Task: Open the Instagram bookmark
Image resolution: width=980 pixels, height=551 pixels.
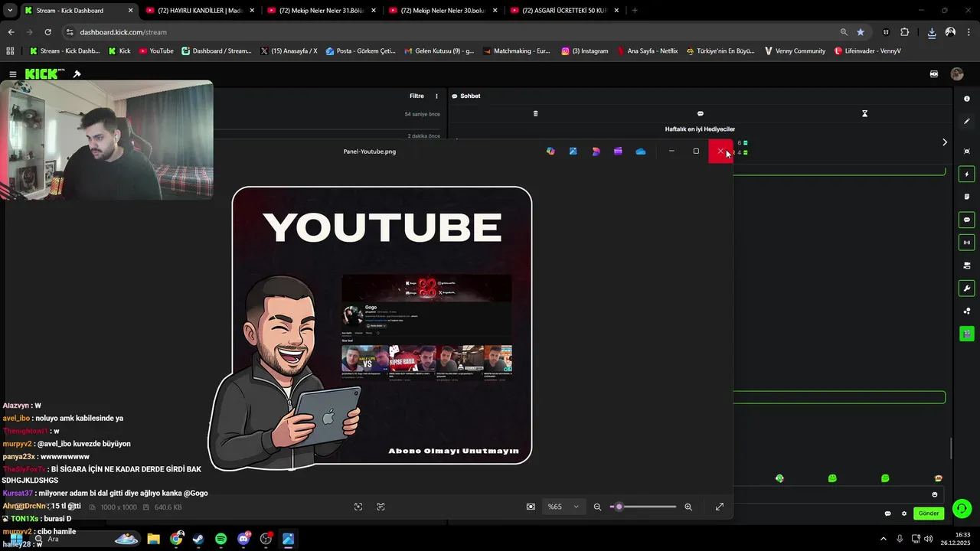Action: tap(585, 51)
